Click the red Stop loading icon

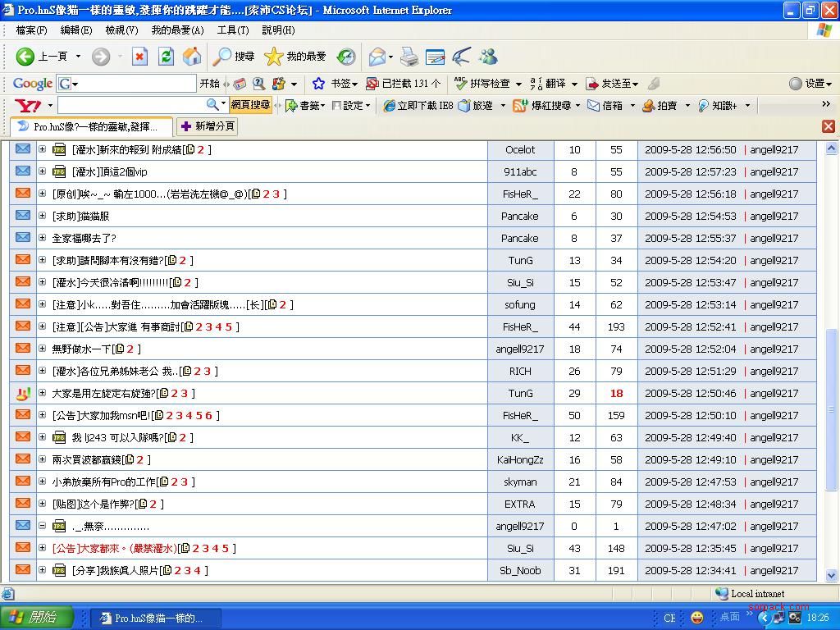point(139,57)
